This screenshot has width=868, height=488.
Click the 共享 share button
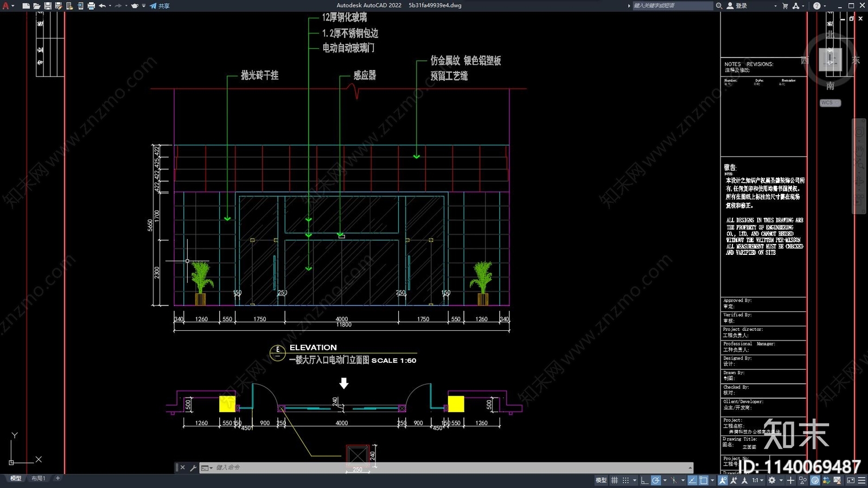click(x=160, y=5)
